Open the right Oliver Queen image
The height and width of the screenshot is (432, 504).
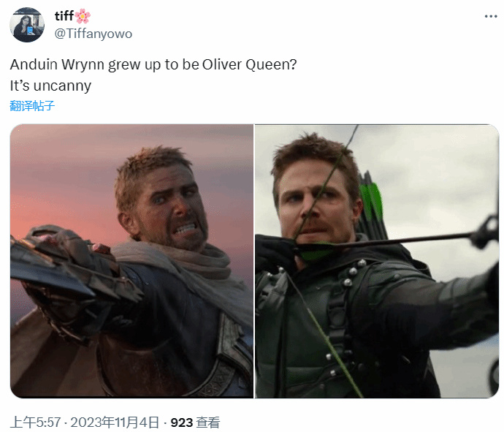tap(377, 261)
